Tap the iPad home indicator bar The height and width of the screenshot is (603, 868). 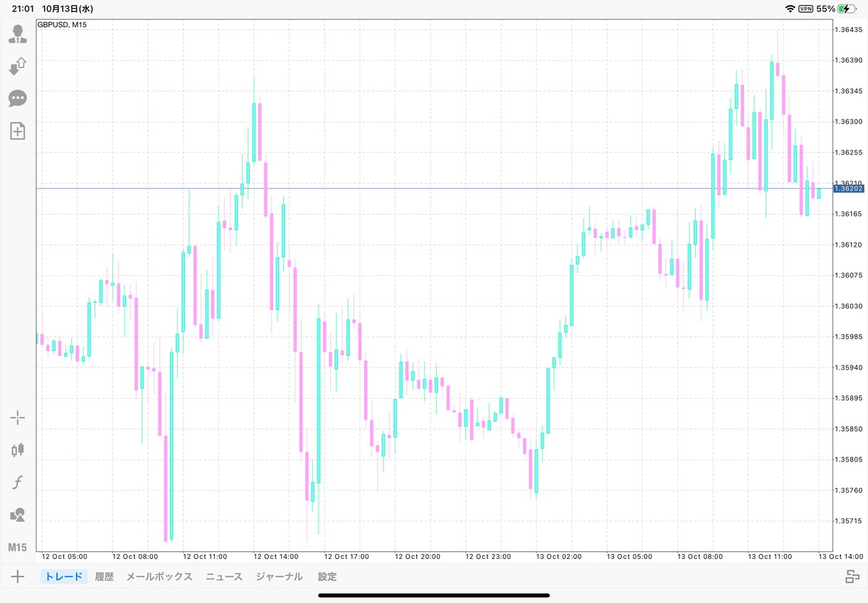(434, 595)
